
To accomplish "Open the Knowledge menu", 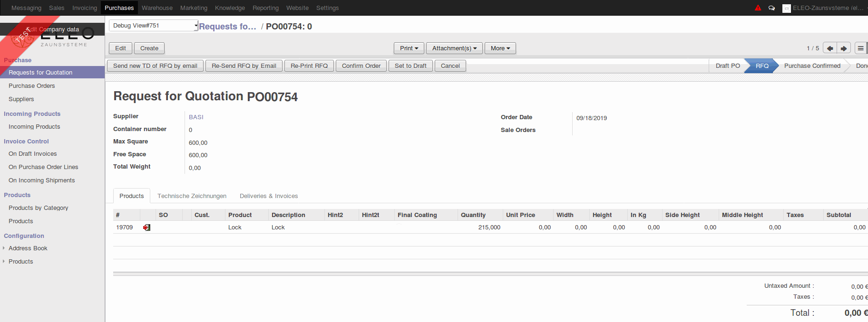I will point(230,8).
